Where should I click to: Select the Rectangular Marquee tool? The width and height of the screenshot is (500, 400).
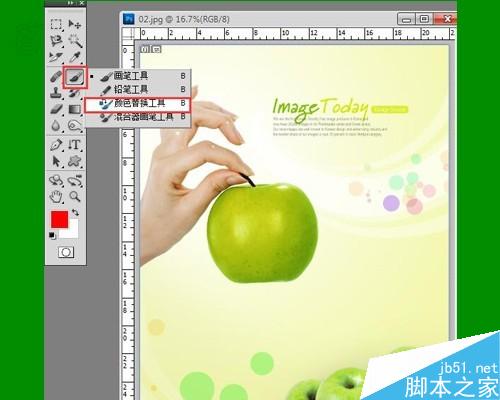click(x=56, y=24)
